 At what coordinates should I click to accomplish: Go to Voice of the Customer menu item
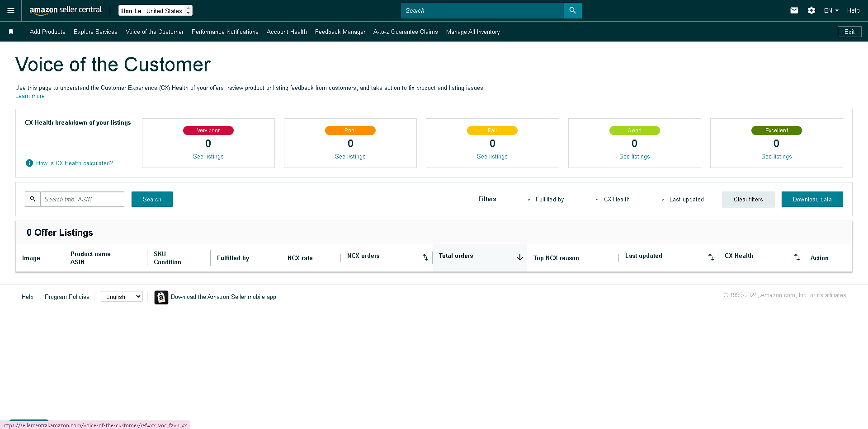click(x=155, y=32)
